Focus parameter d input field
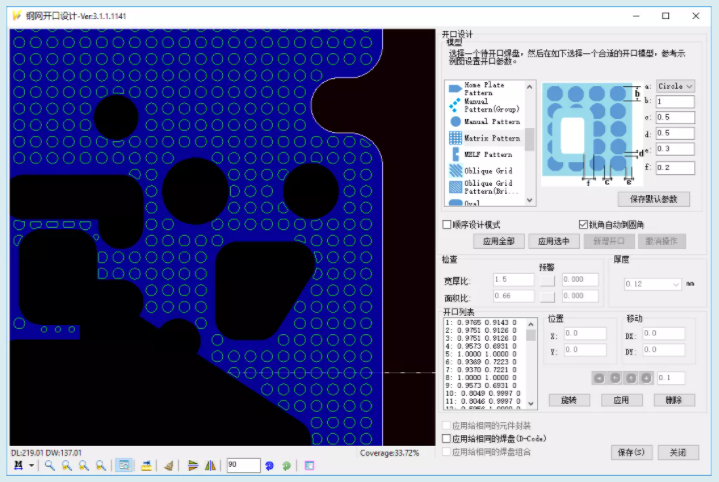 [675, 133]
